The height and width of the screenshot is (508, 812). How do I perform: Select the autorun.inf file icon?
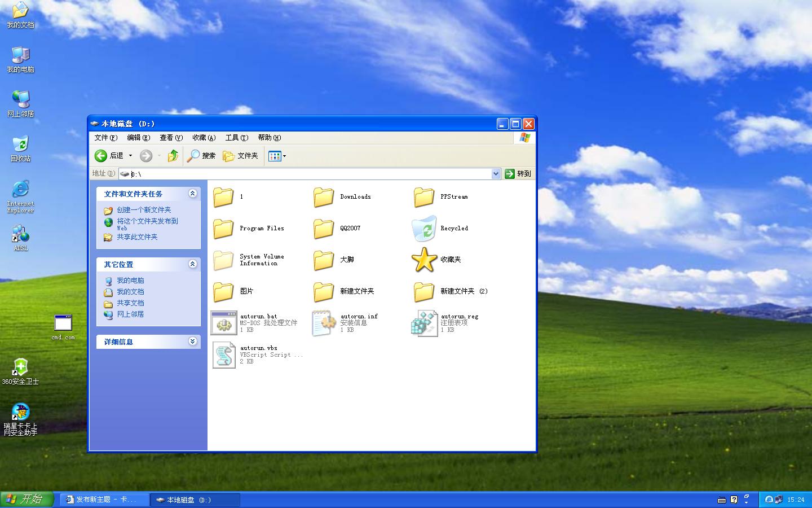[x=324, y=323]
